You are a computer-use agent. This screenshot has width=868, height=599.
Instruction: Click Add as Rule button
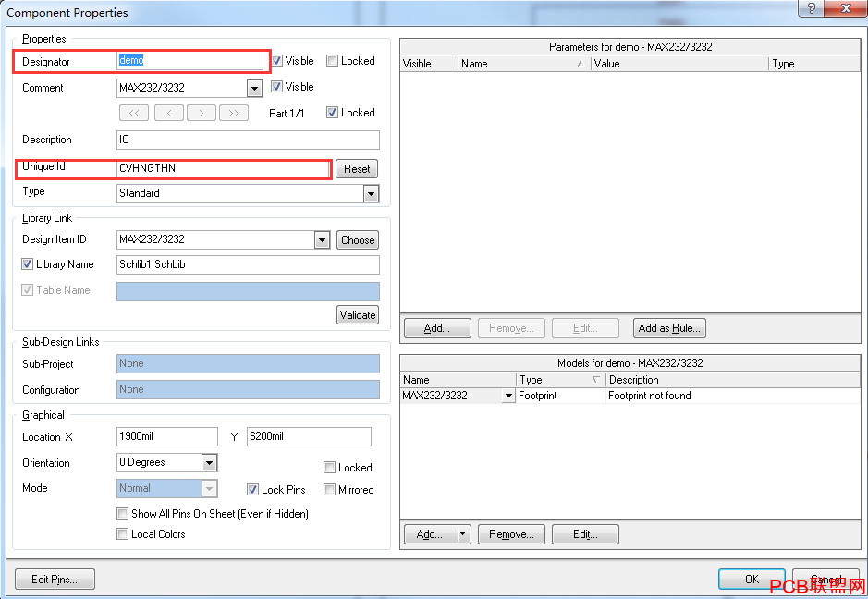(669, 328)
